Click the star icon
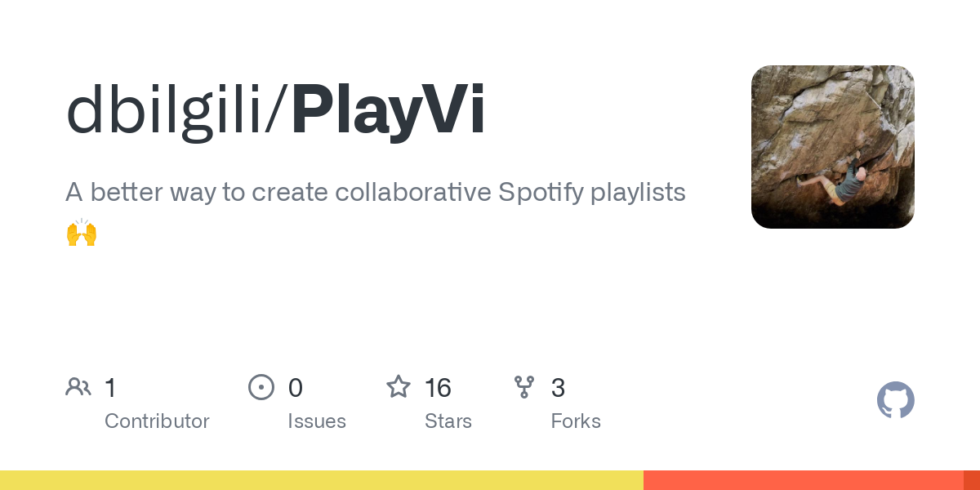The width and height of the screenshot is (980, 490). click(x=399, y=387)
